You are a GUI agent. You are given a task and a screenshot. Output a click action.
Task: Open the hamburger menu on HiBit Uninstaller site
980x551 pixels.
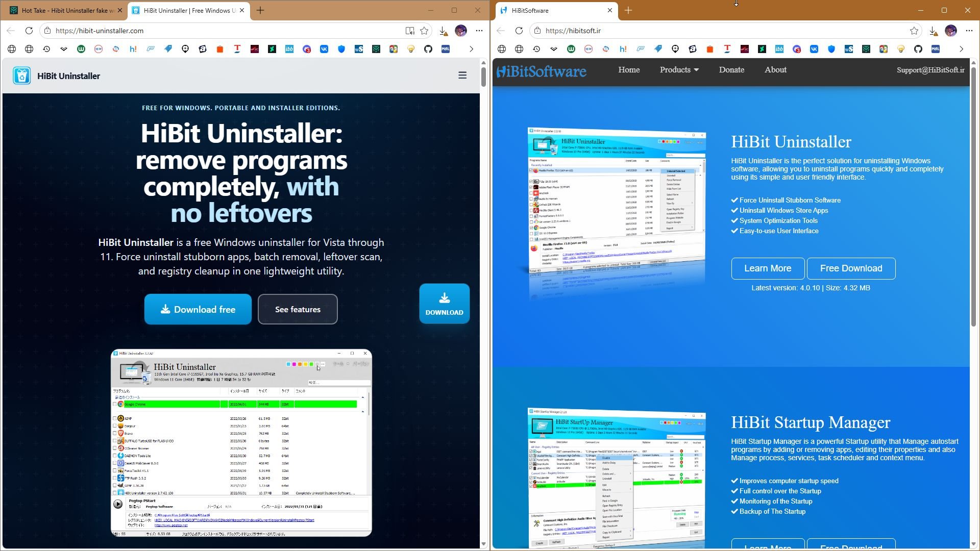pos(462,76)
